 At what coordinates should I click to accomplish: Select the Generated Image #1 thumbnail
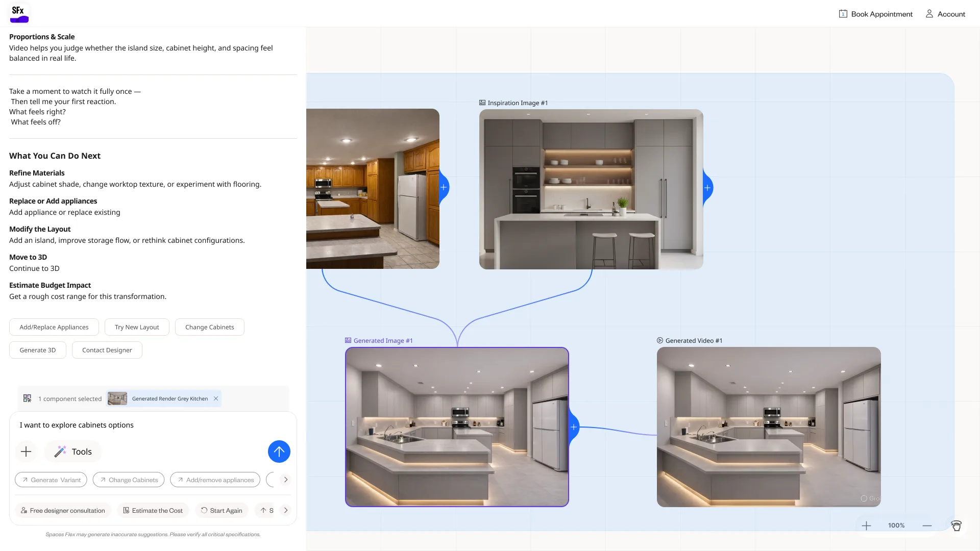(x=457, y=427)
